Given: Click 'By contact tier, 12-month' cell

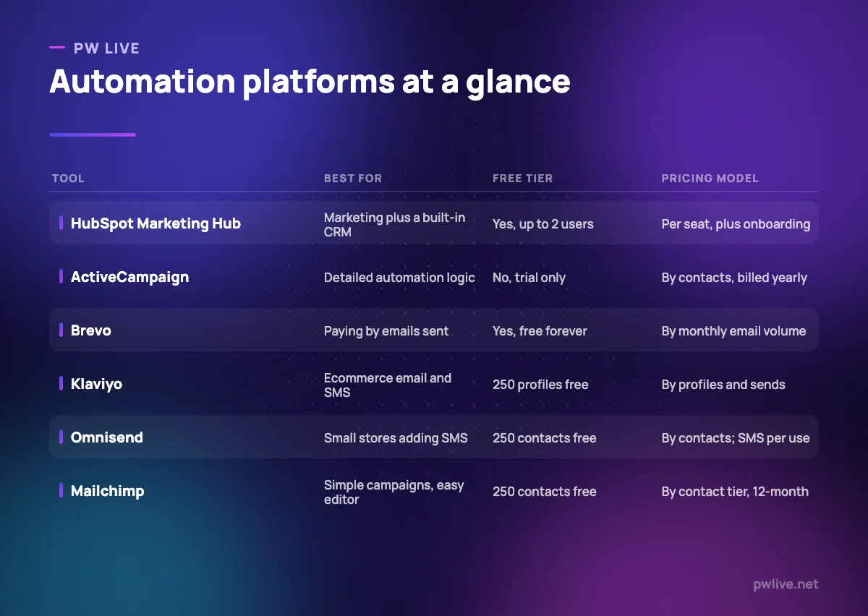Looking at the screenshot, I should tap(735, 492).
